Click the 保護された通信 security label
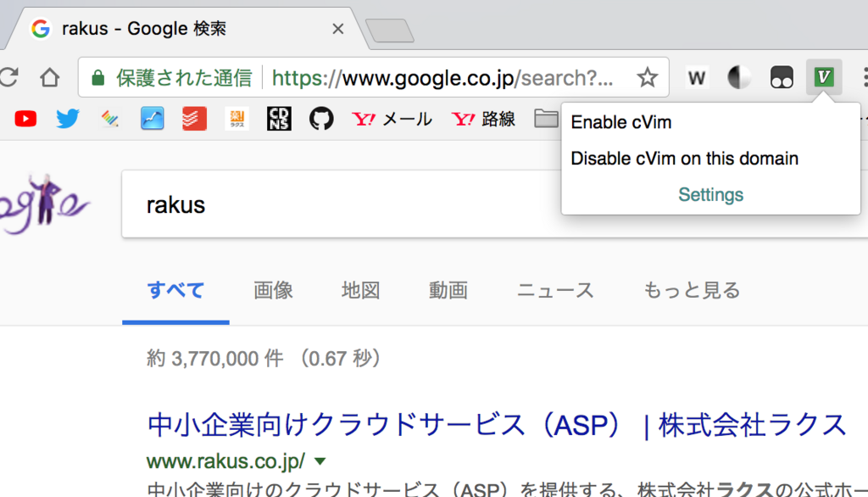Viewport: 868px width, 497px height. pos(184,78)
